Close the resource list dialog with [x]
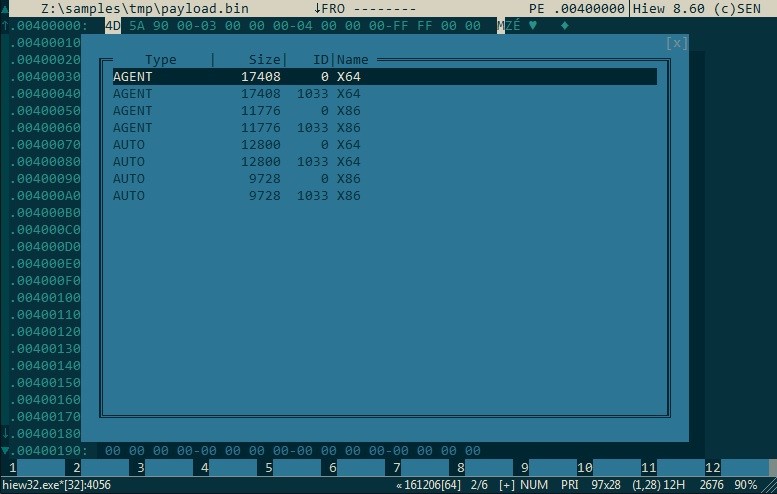777x494 pixels. pyautogui.click(x=677, y=43)
